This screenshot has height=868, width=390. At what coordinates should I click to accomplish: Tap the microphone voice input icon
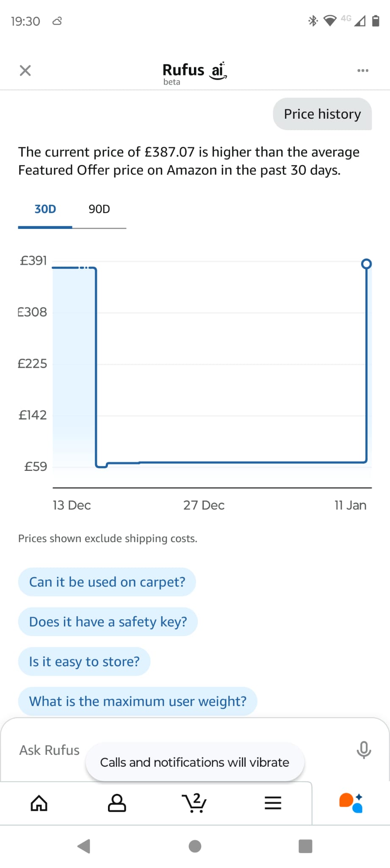click(x=363, y=750)
